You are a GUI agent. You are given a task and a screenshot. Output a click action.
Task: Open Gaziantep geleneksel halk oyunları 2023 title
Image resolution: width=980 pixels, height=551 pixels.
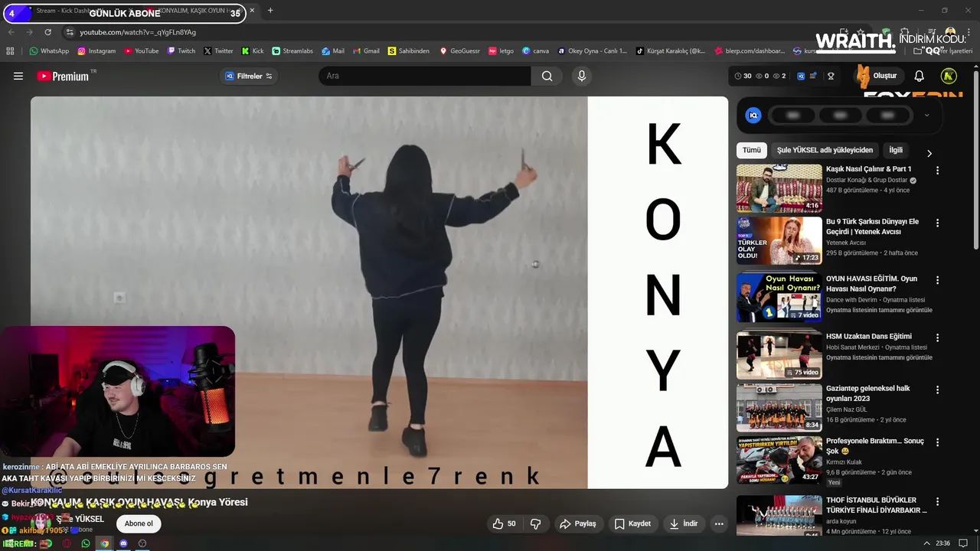[x=868, y=393]
